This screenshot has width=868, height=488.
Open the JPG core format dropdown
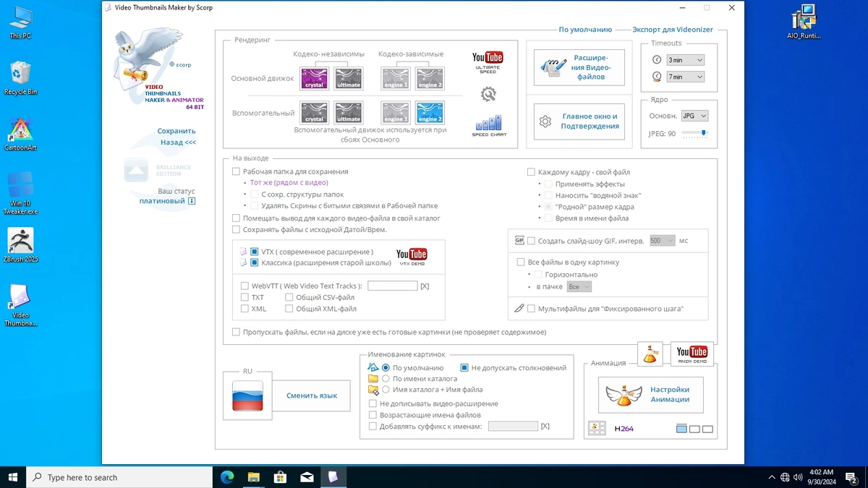pos(694,116)
